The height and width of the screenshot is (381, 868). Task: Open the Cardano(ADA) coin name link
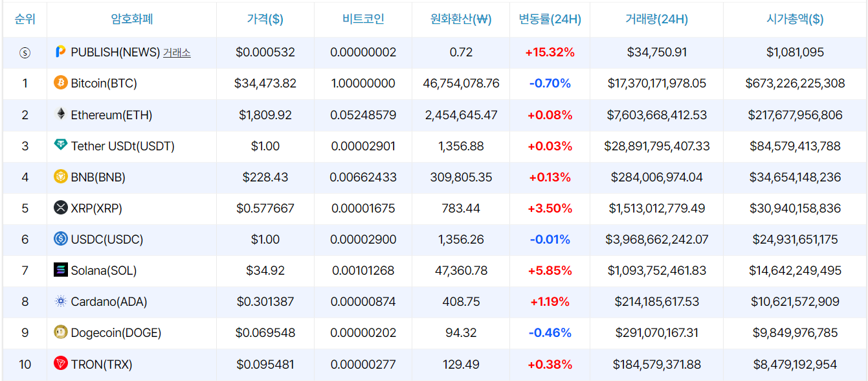point(109,301)
